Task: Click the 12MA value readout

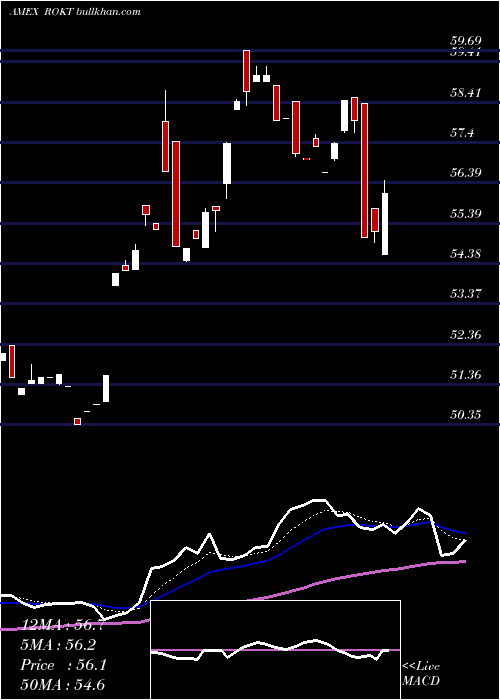Action: [62, 626]
